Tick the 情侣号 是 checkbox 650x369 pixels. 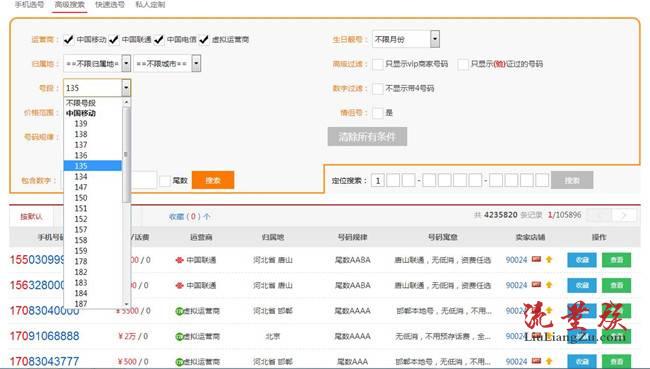coord(378,113)
